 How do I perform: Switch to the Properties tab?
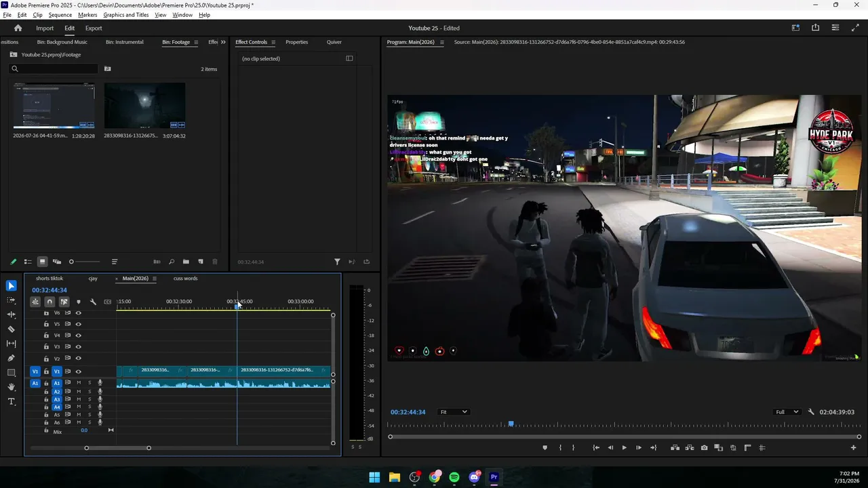[296, 42]
